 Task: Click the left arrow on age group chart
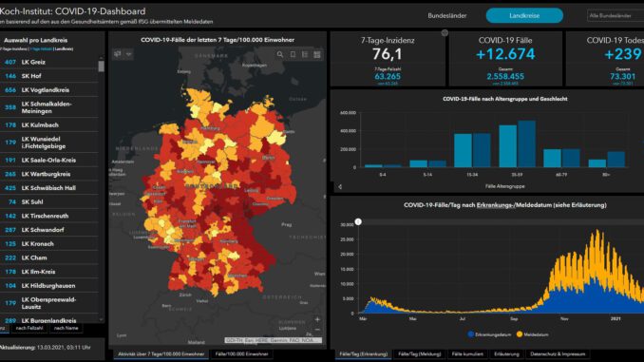340,186
